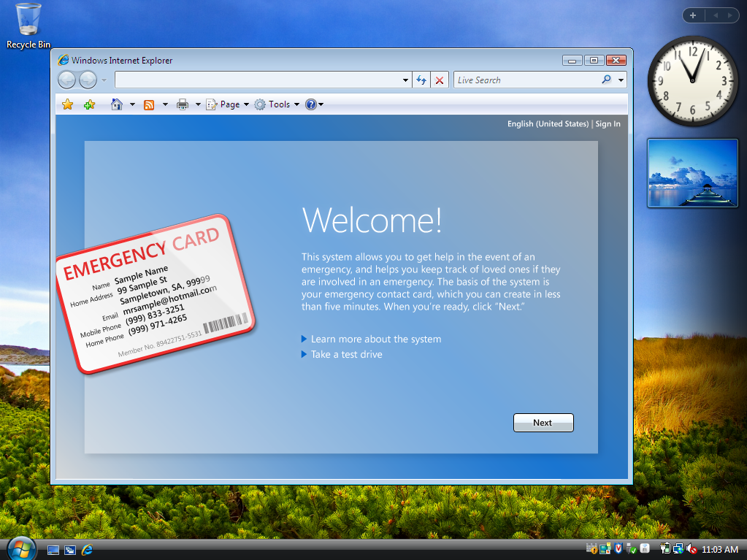The height and width of the screenshot is (560, 747).
Task: Open the Recent Pages dropdown arrow
Action: click(x=104, y=80)
